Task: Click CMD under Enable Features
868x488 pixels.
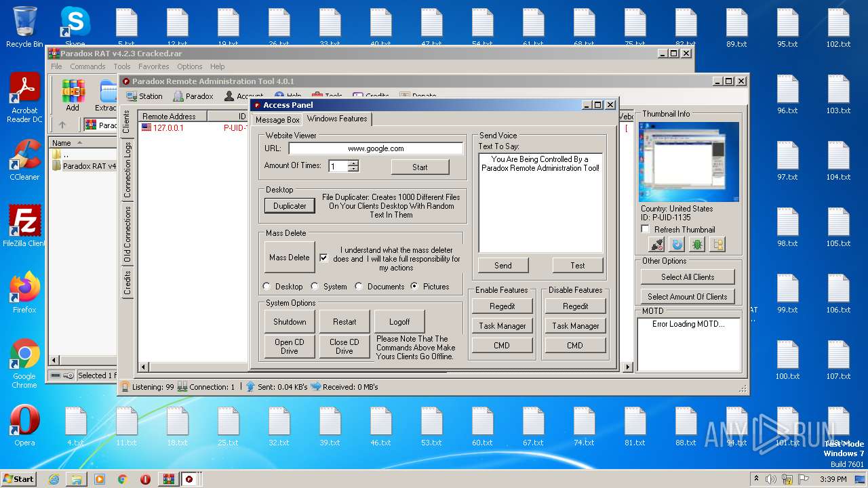Action: (x=502, y=345)
